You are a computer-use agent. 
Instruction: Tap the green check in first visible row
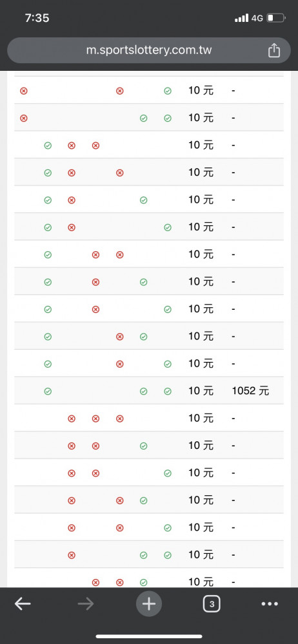click(x=168, y=91)
